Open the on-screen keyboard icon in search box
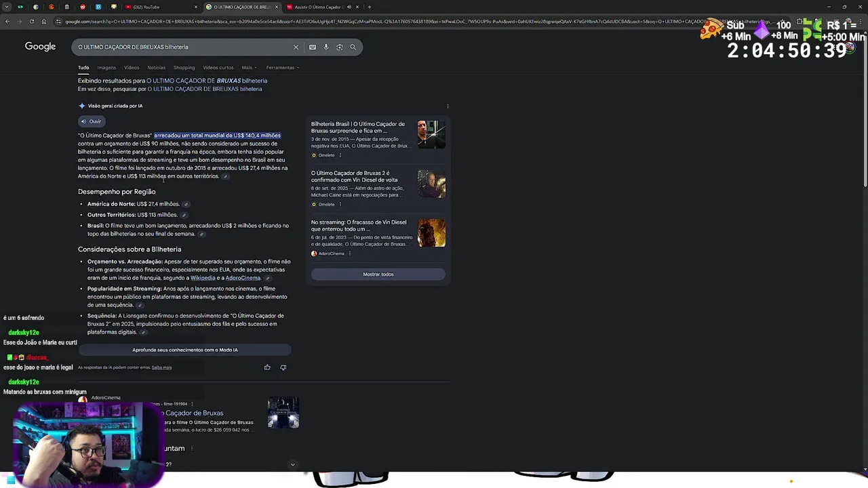The width and height of the screenshot is (868, 488). pos(313,47)
